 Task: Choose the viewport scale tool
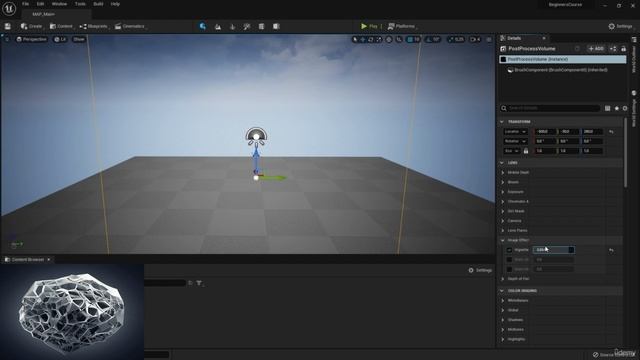(x=379, y=40)
